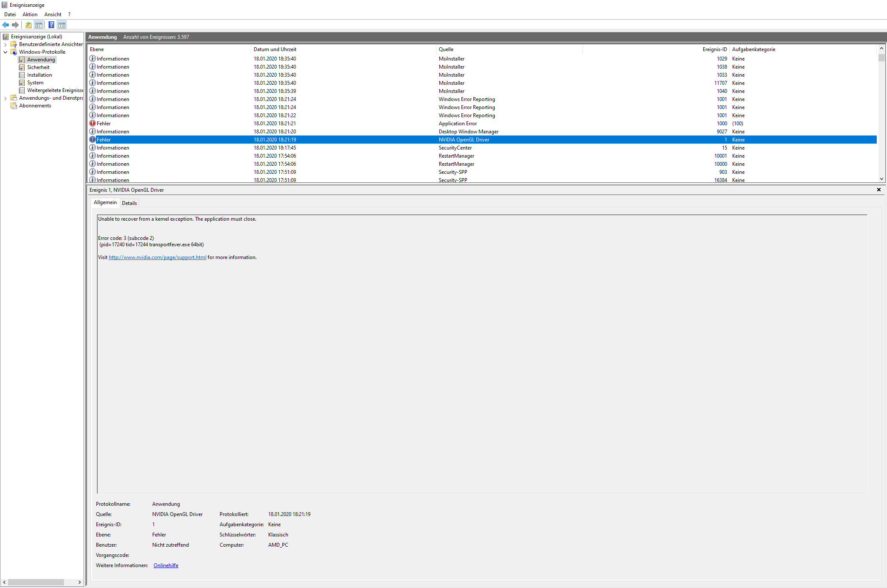Click the blue Help question mark icon
The height and width of the screenshot is (588, 887).
pos(51,25)
